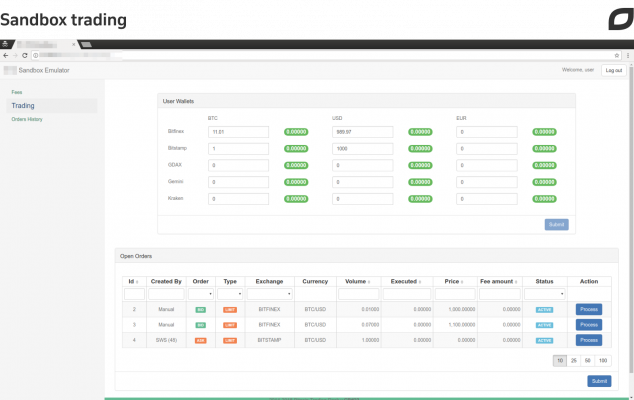The height and width of the screenshot is (400, 634).
Task: Sort orders by Volume column
Action: click(x=357, y=281)
